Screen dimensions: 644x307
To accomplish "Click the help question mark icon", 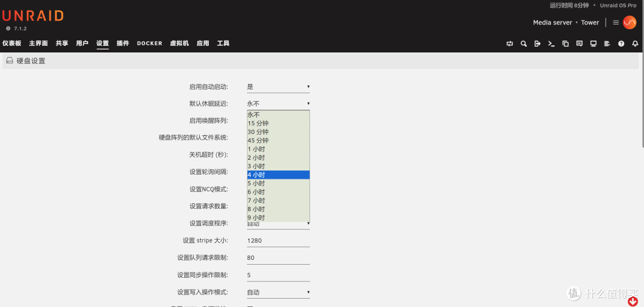I will click(x=621, y=44).
